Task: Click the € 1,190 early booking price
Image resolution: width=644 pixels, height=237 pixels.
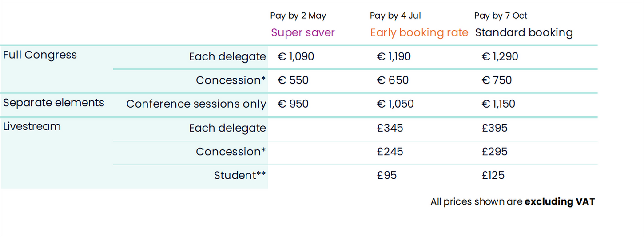Action: [x=394, y=56]
